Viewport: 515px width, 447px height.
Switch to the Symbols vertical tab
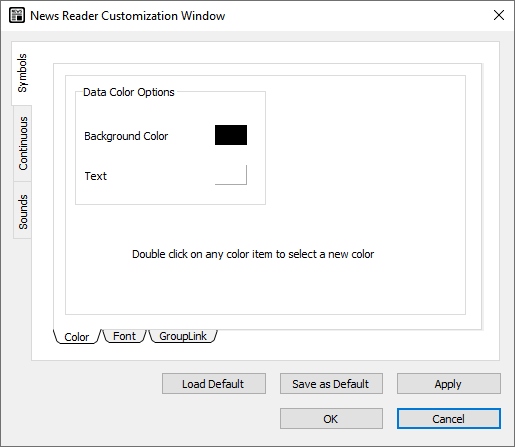click(22, 73)
